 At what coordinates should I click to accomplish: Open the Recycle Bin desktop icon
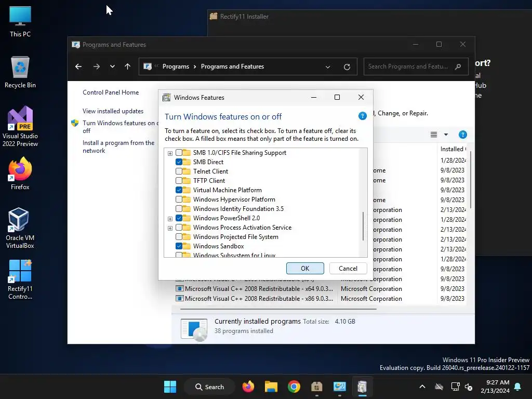(20, 72)
